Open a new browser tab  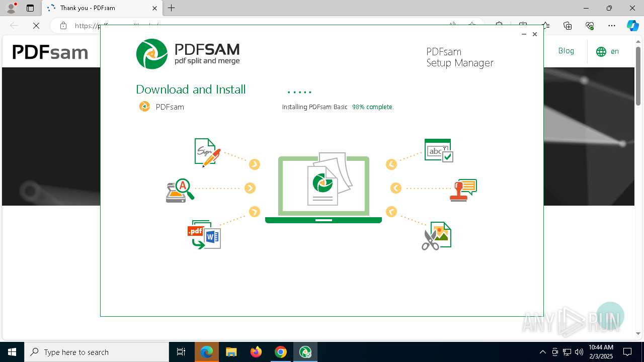point(172,8)
